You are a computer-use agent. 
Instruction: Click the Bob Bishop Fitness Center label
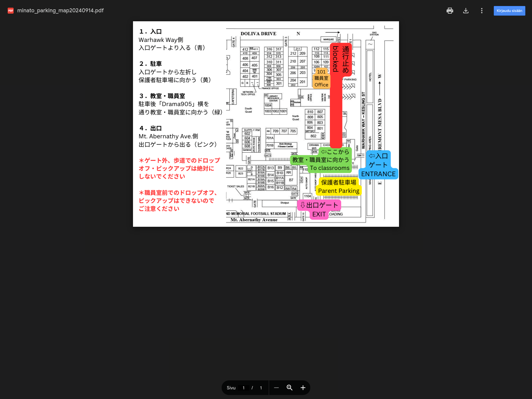[286, 145]
